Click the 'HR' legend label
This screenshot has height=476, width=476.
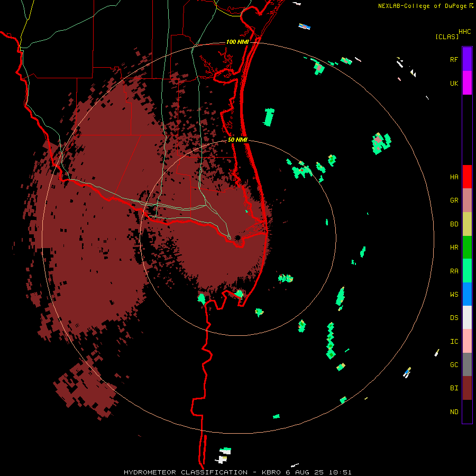pos(454,248)
